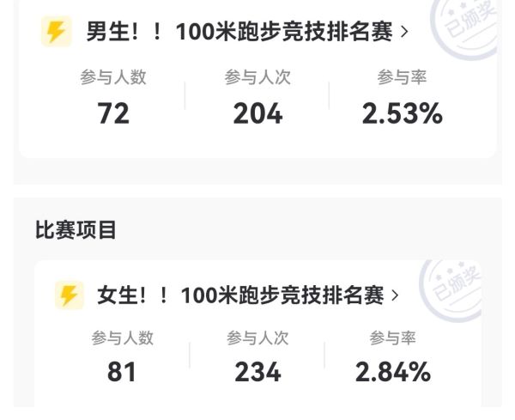Select the participation count 234
The width and height of the screenshot is (515, 420).
(x=257, y=372)
